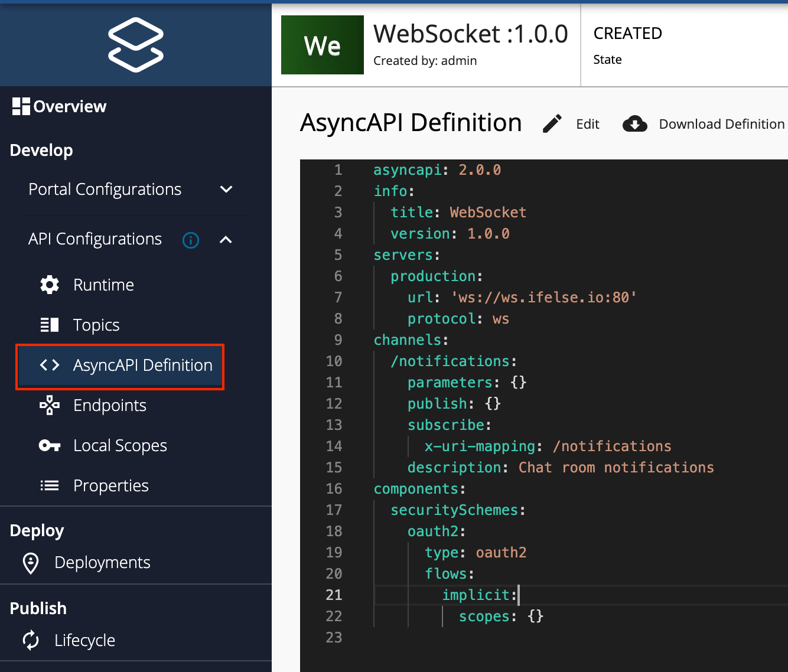Viewport: 788px width, 672px height.
Task: Click the Runtime gear icon
Action: coord(50,285)
